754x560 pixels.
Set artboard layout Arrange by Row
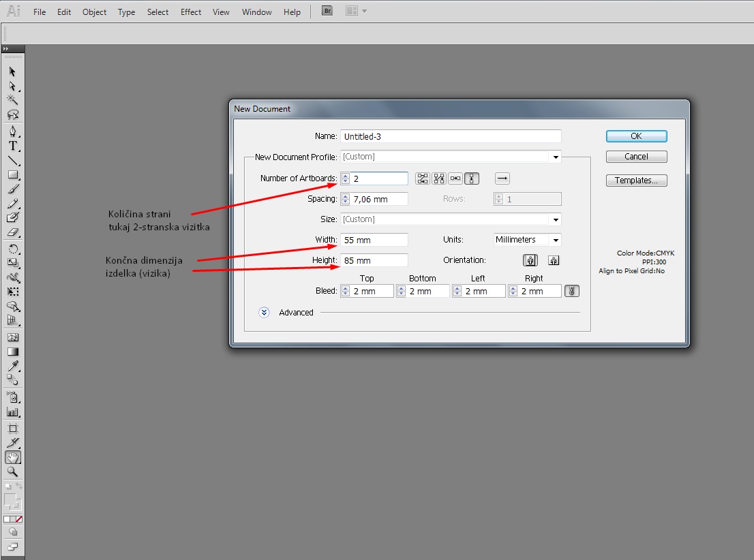click(455, 178)
